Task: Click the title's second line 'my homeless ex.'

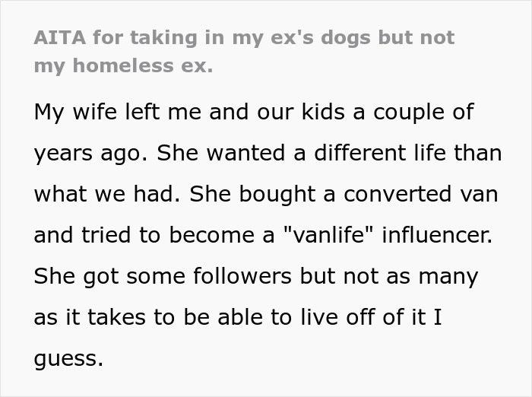Action: tap(123, 65)
